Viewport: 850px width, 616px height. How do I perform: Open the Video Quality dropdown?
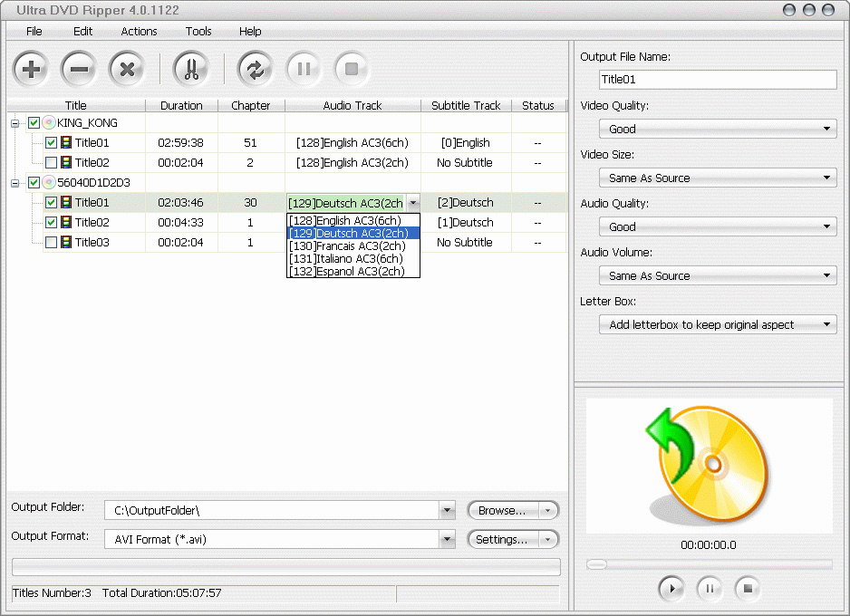click(717, 130)
